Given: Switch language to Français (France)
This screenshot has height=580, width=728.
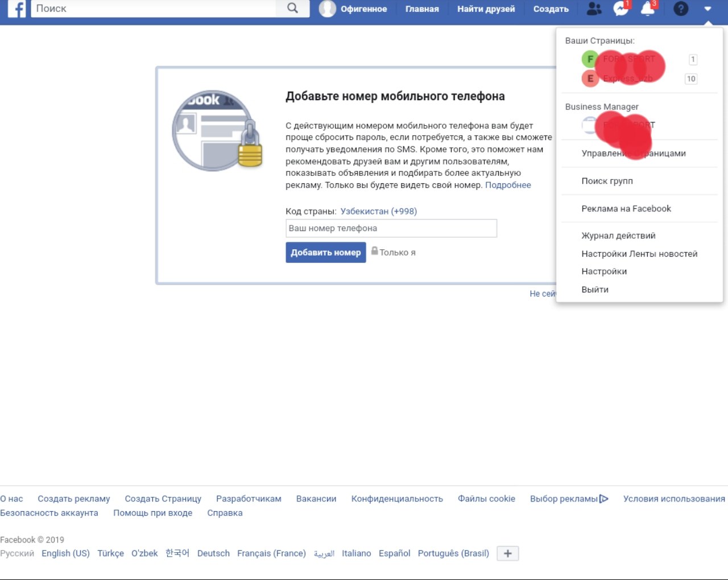Looking at the screenshot, I should [271, 553].
